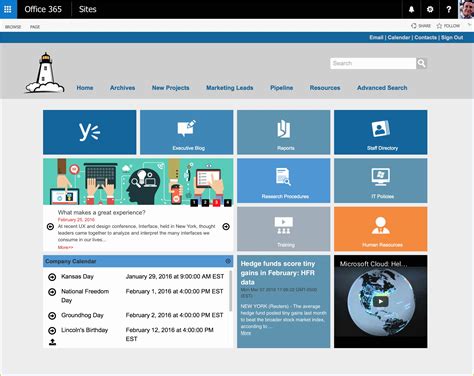Open the Research Procedures tile
The width and height of the screenshot is (474, 376).
click(284, 180)
